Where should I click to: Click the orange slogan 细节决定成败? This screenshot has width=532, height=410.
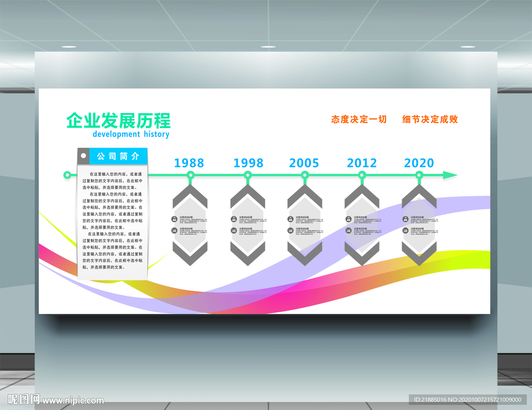coord(430,119)
